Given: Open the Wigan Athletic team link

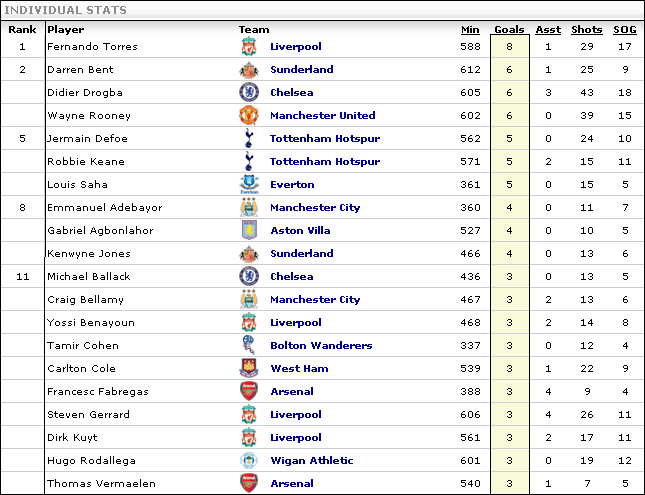Looking at the screenshot, I should pyautogui.click(x=312, y=460).
